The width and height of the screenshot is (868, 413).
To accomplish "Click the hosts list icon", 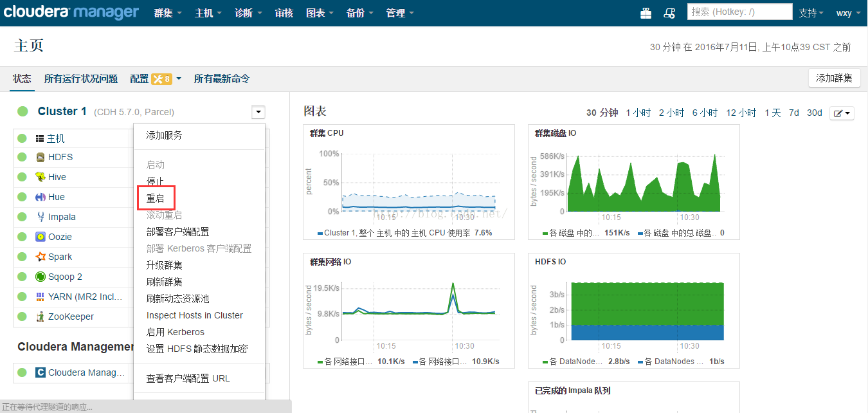I will coord(40,138).
